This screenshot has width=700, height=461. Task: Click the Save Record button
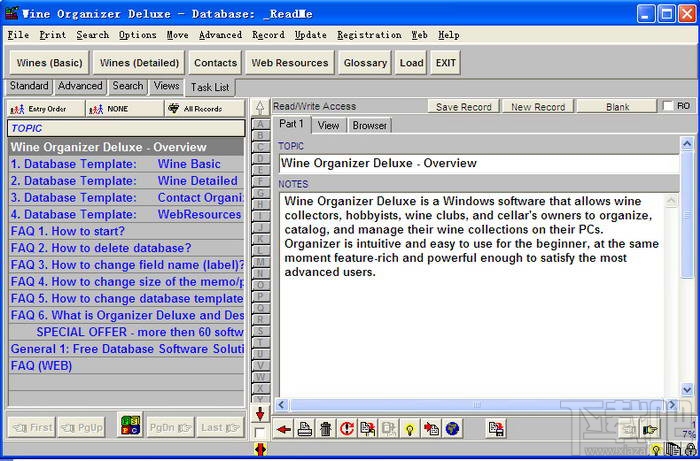(463, 107)
